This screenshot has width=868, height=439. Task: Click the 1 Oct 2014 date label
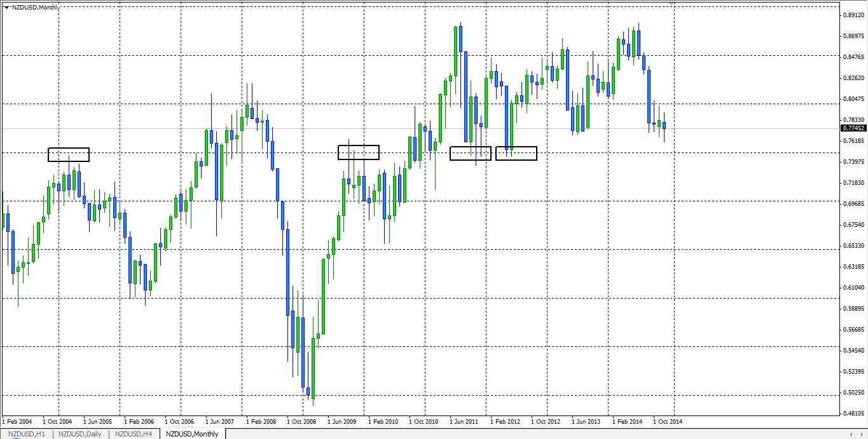click(668, 421)
